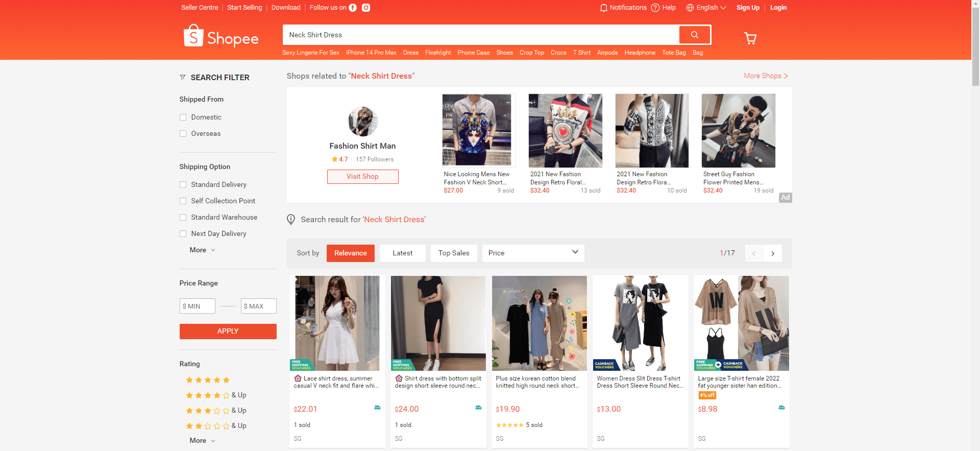Click the Visit Shop button
The image size is (980, 451).
coord(363,177)
